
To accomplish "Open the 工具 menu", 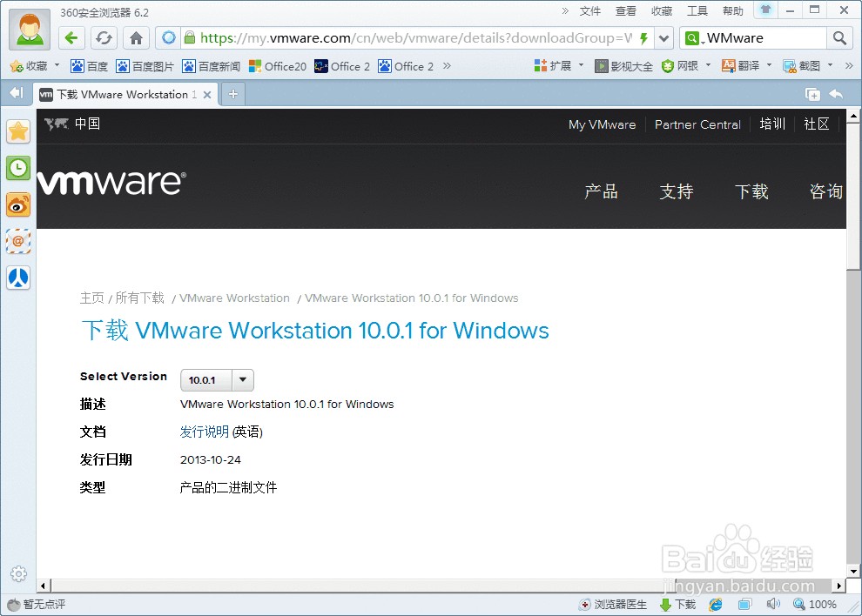I will pos(697,10).
